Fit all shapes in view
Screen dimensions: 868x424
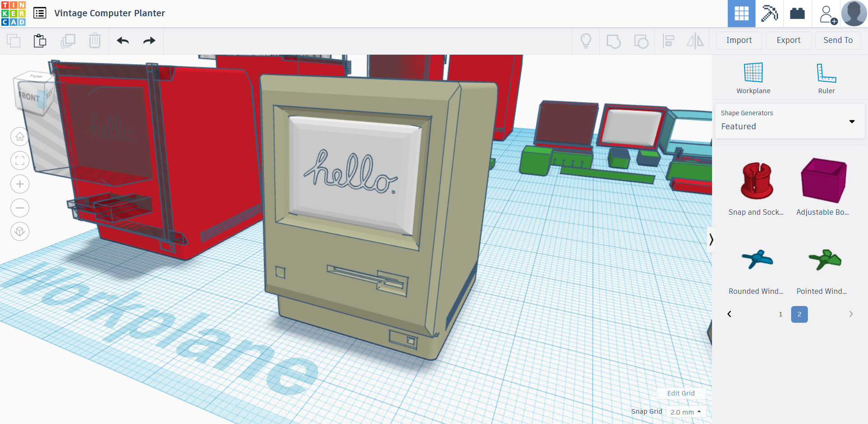[x=20, y=160]
